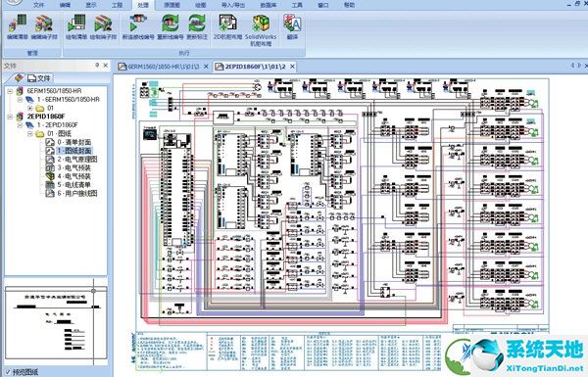Toggle the 预览图纸 preview checkbox
The width and height of the screenshot is (588, 377).
point(8,372)
